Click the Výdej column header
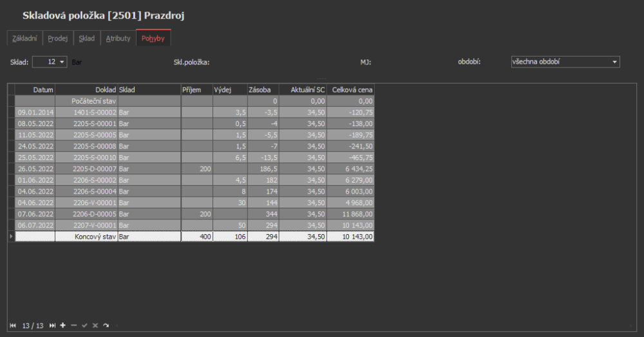Viewport: 644px width, 337px height. click(x=230, y=90)
